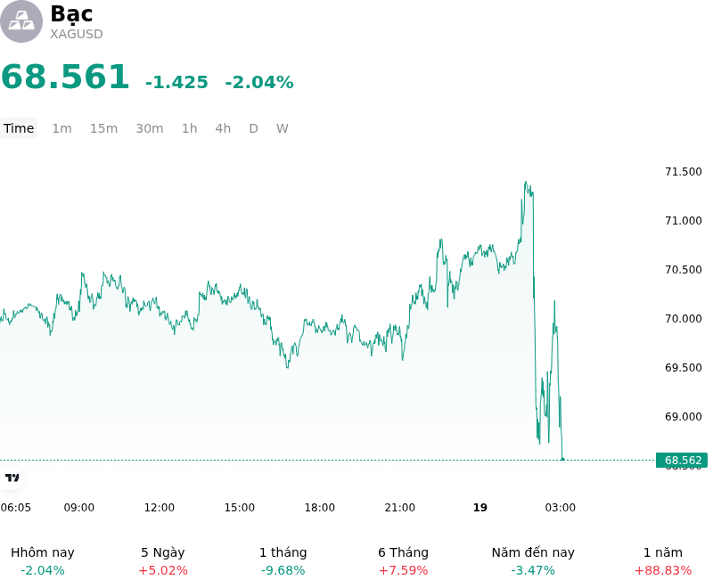Select the 1 tháng performance range
The height and width of the screenshot is (588, 713).
point(283,561)
